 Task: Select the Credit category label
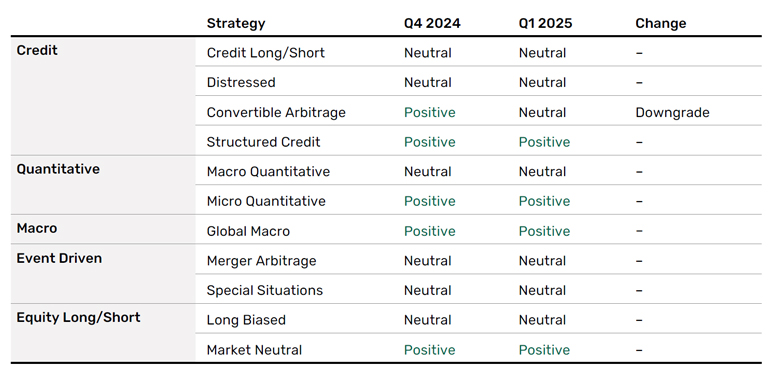(37, 51)
